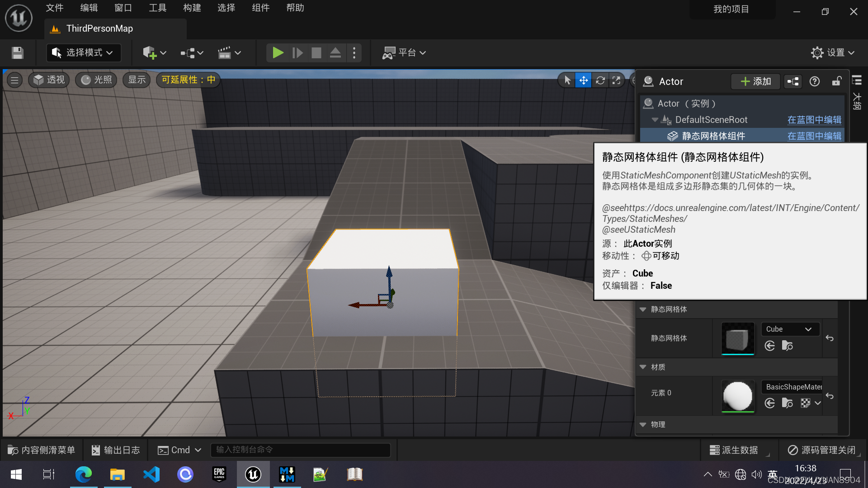Click 源码管理关闭 source control status

tap(822, 450)
